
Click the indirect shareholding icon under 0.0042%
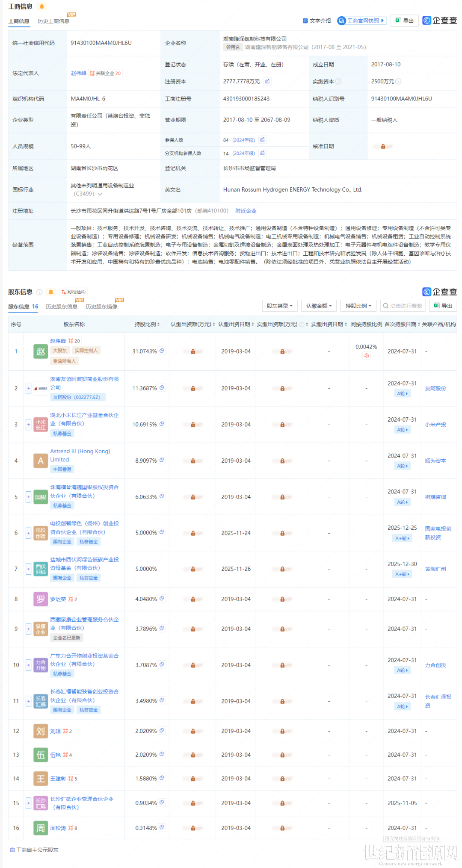pos(366,356)
